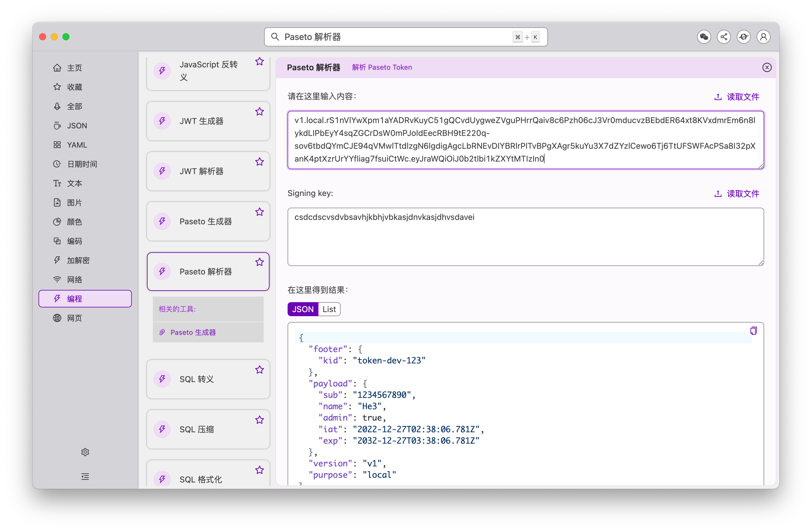This screenshot has height=532, width=812.
Task: Favorite the JWT 生成器 star
Action: pyautogui.click(x=260, y=112)
